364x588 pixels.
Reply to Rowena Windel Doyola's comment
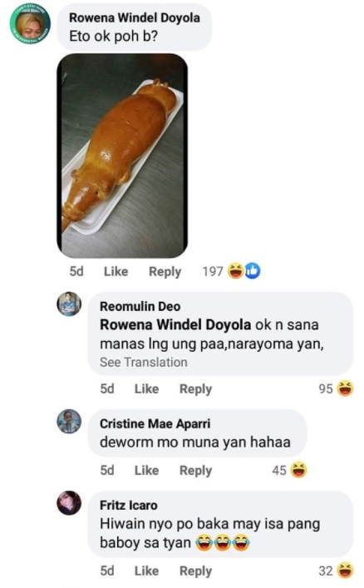click(x=165, y=271)
